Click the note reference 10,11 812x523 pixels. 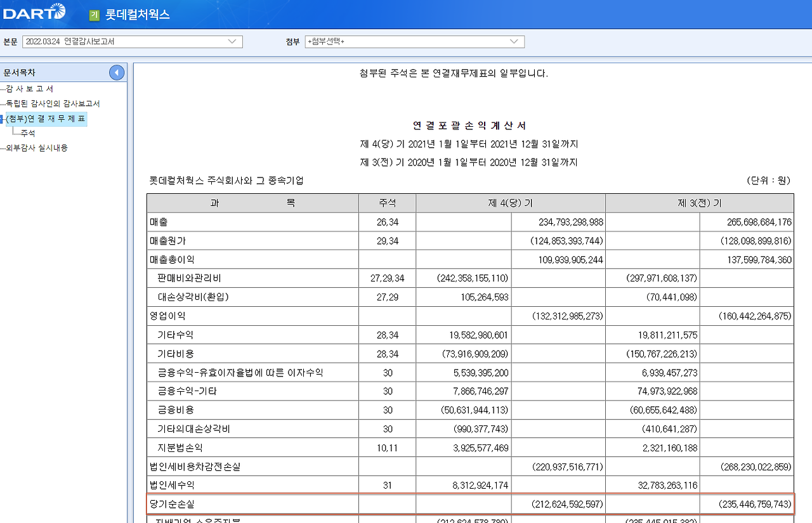tap(387, 448)
